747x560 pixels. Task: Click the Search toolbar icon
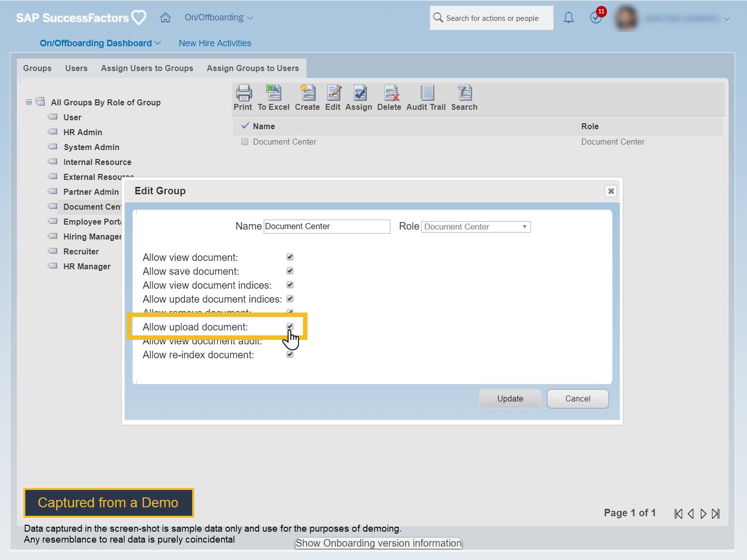point(465,93)
